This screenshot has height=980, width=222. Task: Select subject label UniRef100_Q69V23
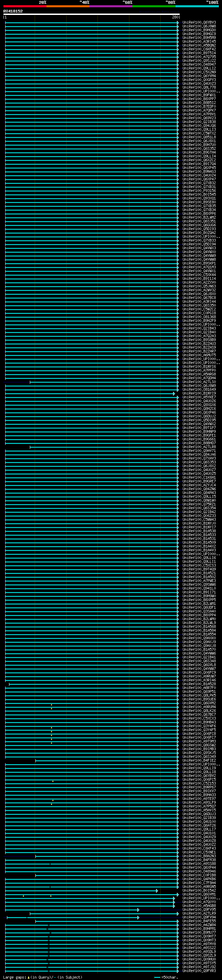[199, 118]
